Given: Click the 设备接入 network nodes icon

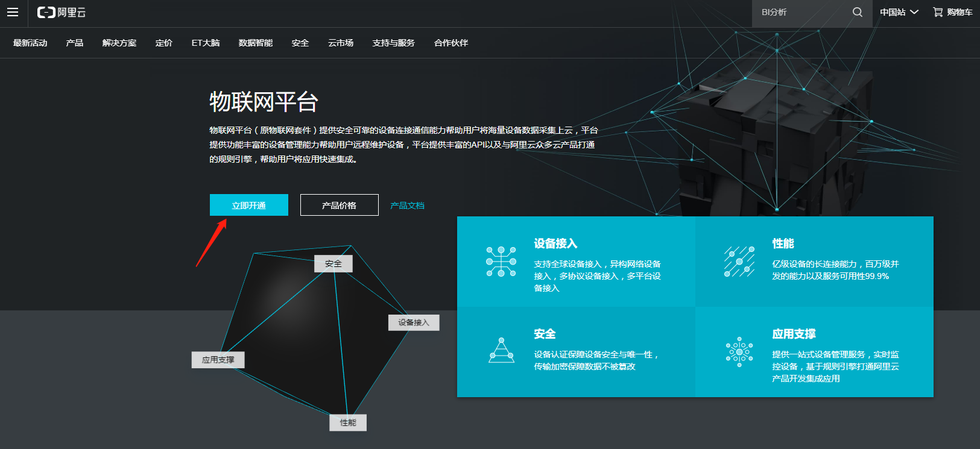Looking at the screenshot, I should coord(501,262).
